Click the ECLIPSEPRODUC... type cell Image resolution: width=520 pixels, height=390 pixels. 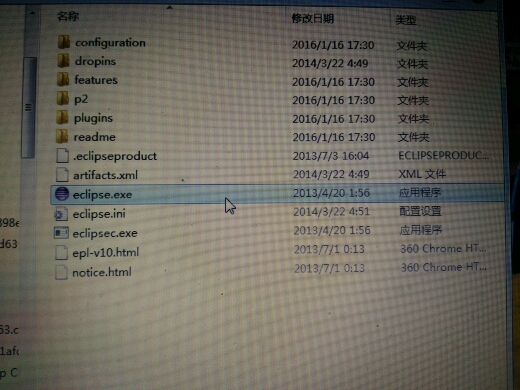[444, 155]
